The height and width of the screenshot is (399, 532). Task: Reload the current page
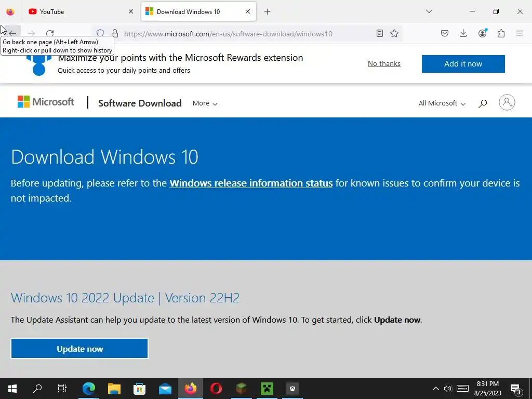click(x=50, y=33)
